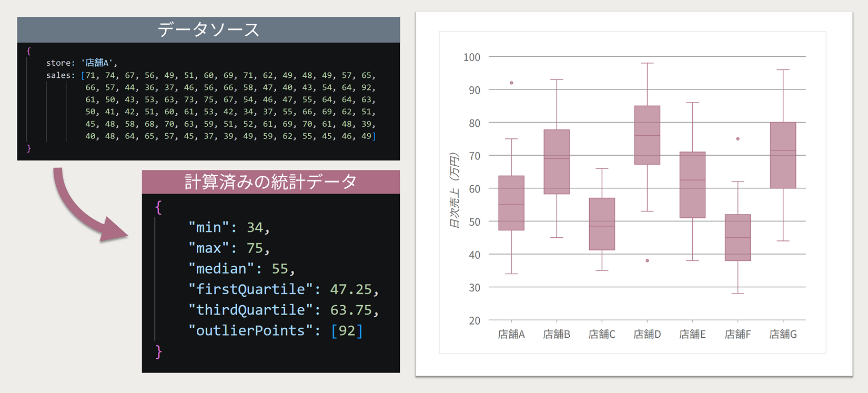Click the 店舗G x-axis label
Image resolution: width=868 pixels, height=393 pixels.
pos(783,334)
